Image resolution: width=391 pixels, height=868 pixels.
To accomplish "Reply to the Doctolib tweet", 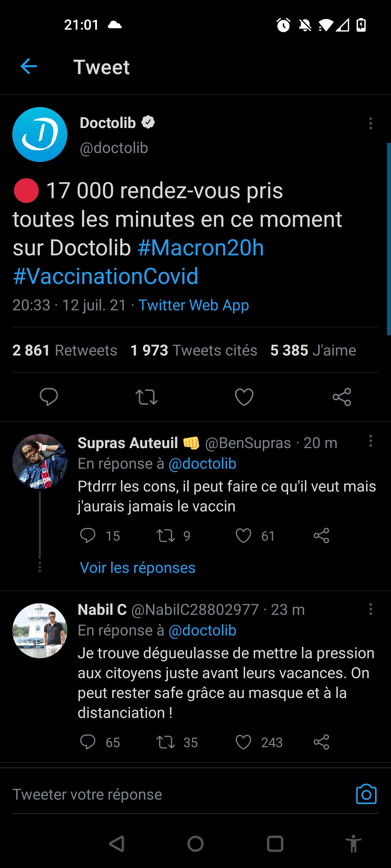I will coord(49,397).
